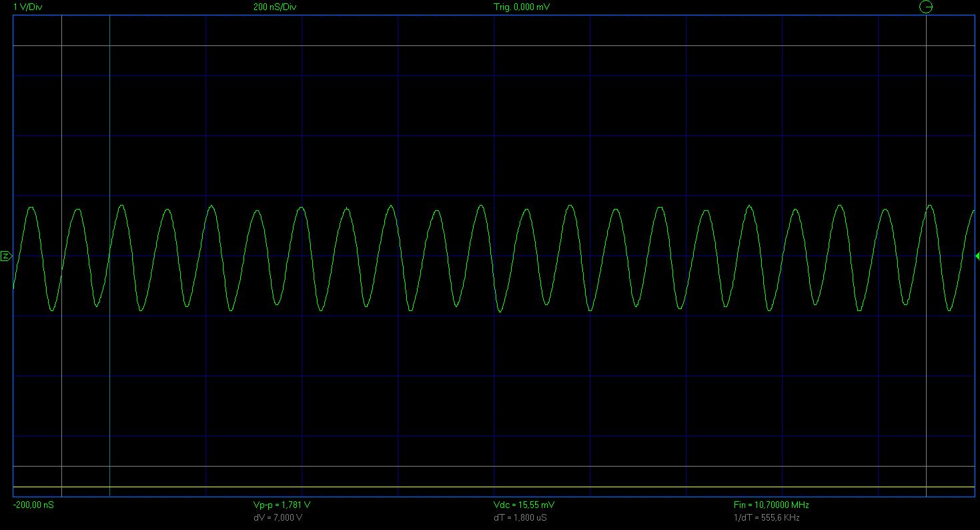Click the cyan vertical trigger position line
Screen dimensions: 980x530
109,134
